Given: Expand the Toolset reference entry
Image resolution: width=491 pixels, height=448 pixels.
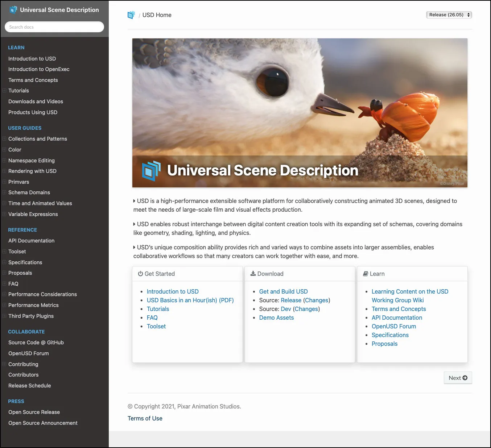Looking at the screenshot, I should 4,251.
